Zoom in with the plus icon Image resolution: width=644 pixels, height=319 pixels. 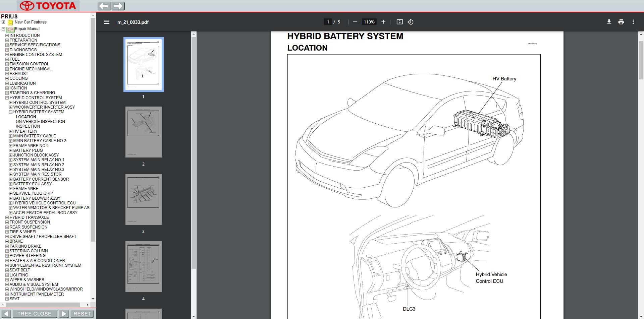click(x=383, y=22)
